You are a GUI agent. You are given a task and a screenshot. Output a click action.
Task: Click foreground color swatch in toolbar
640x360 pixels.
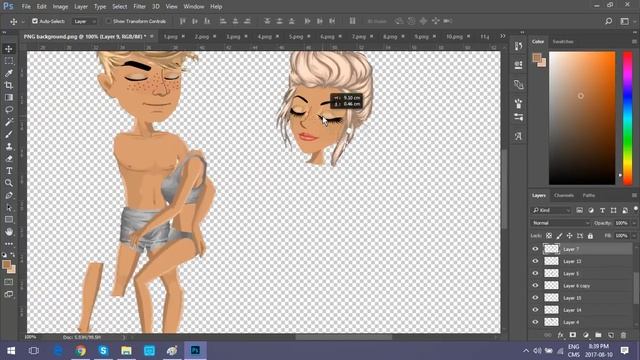[x=6, y=265]
